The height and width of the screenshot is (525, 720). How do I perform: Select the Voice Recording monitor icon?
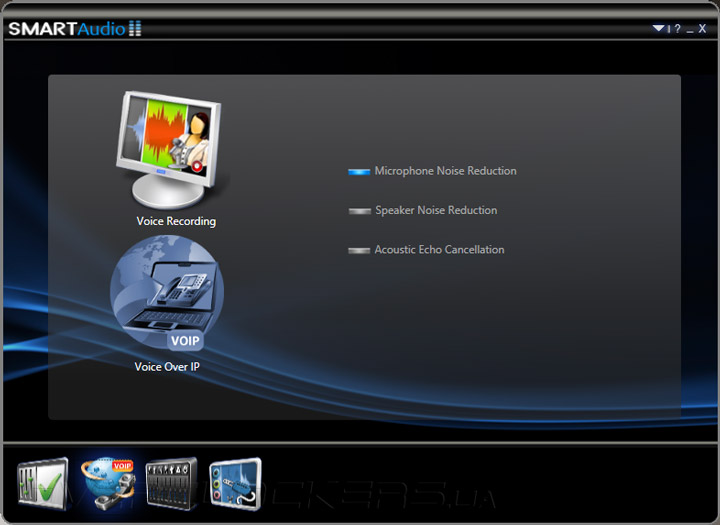[x=169, y=150]
